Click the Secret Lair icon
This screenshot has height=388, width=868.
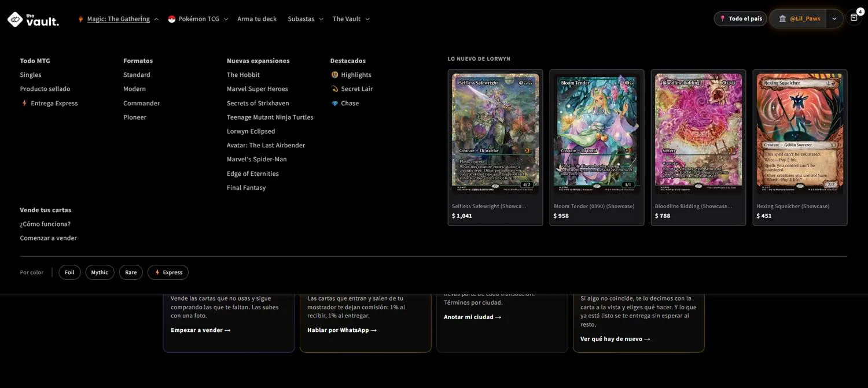[x=334, y=89]
